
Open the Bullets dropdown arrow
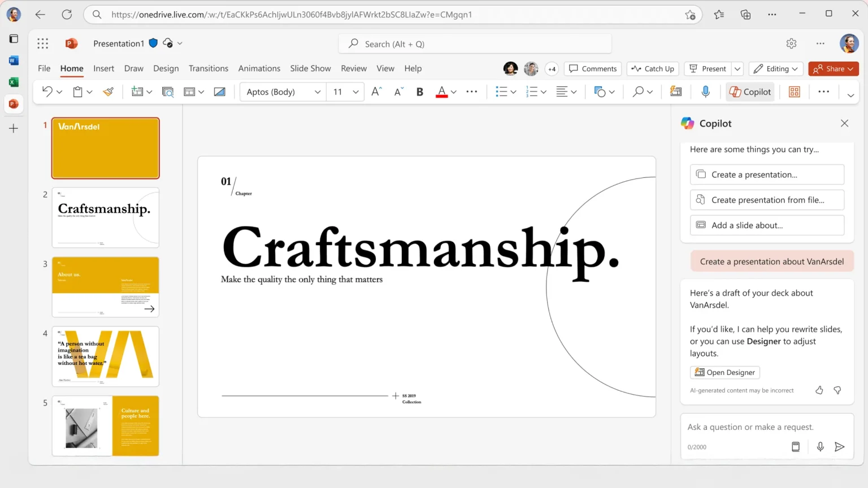tap(513, 92)
